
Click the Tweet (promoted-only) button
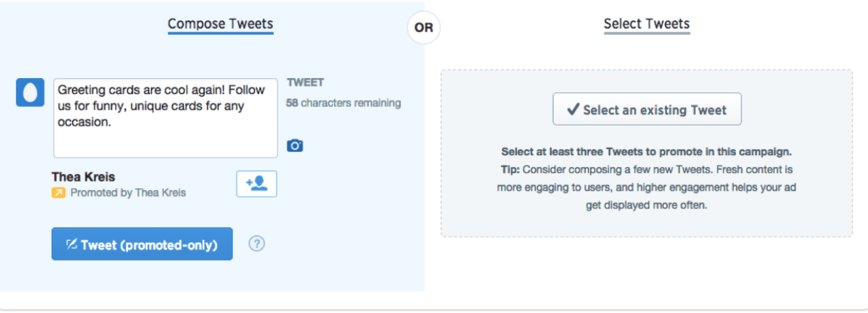pos(142,243)
